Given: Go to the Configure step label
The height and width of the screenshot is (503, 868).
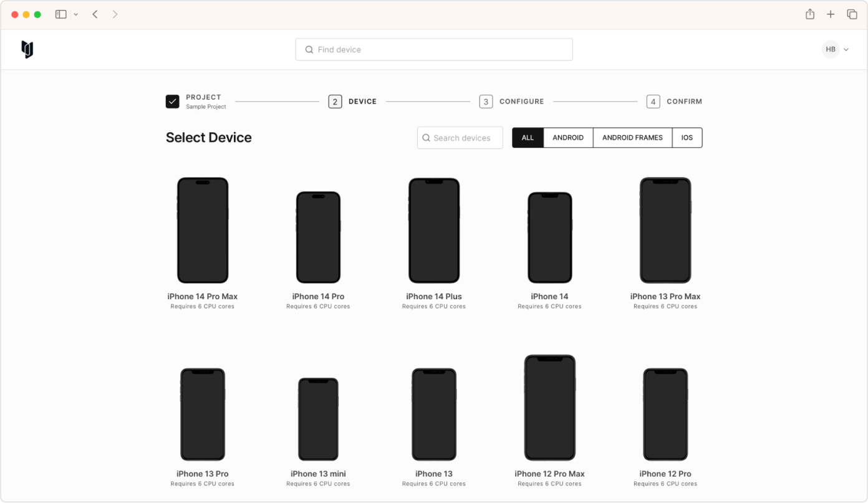Looking at the screenshot, I should 521,102.
